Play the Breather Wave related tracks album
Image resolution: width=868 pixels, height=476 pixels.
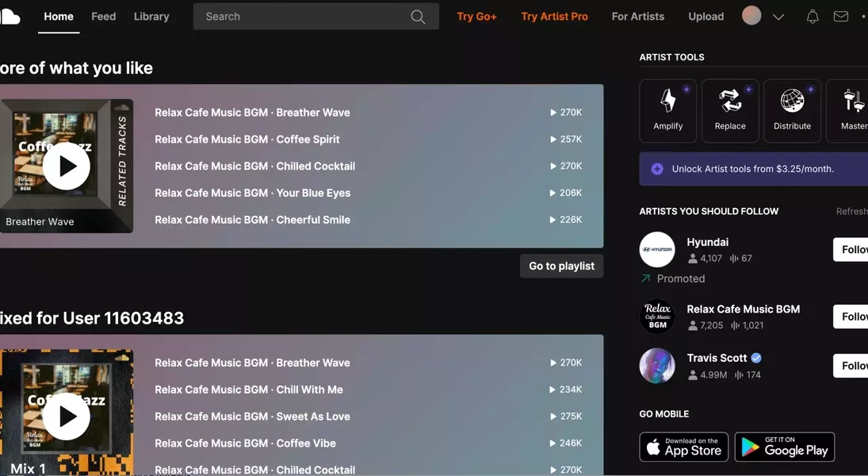[x=66, y=166]
